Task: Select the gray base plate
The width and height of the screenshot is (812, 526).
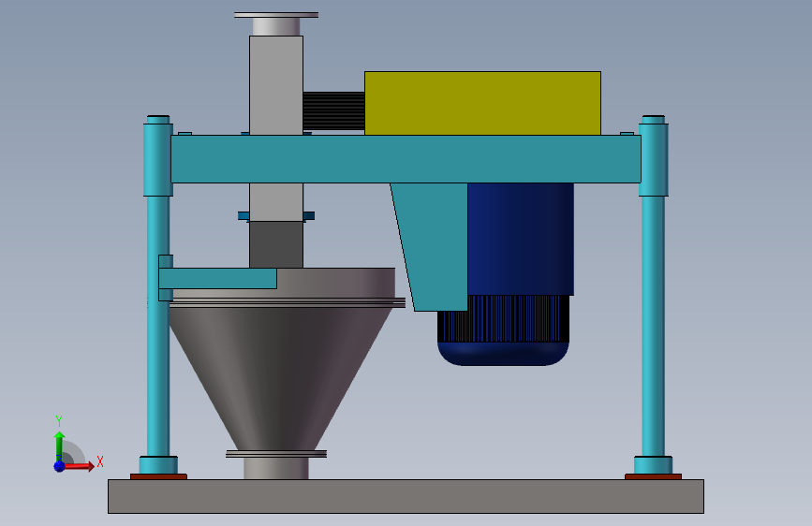Action: pos(406,496)
